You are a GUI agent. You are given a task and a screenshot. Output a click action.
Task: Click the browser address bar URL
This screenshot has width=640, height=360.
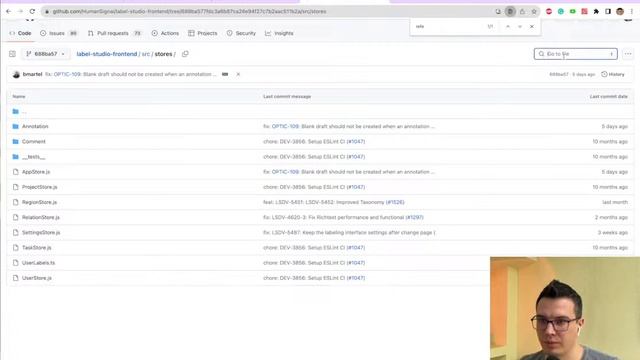pyautogui.click(x=189, y=11)
